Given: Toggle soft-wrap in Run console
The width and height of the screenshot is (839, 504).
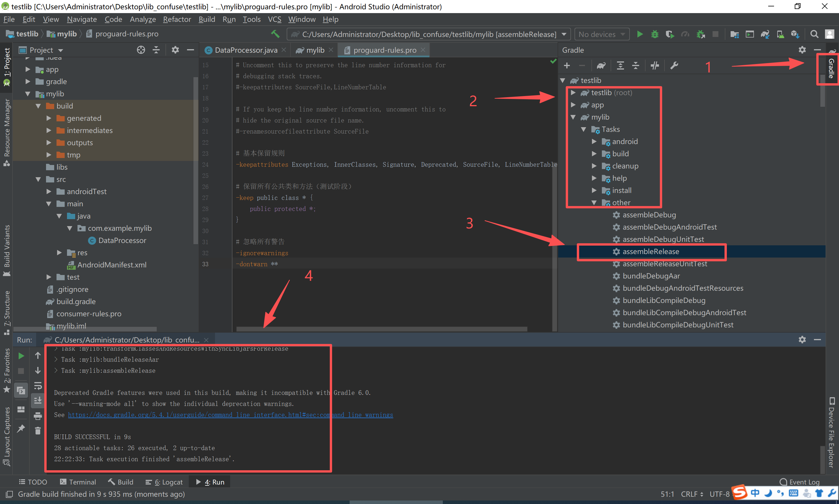Looking at the screenshot, I should [x=38, y=386].
